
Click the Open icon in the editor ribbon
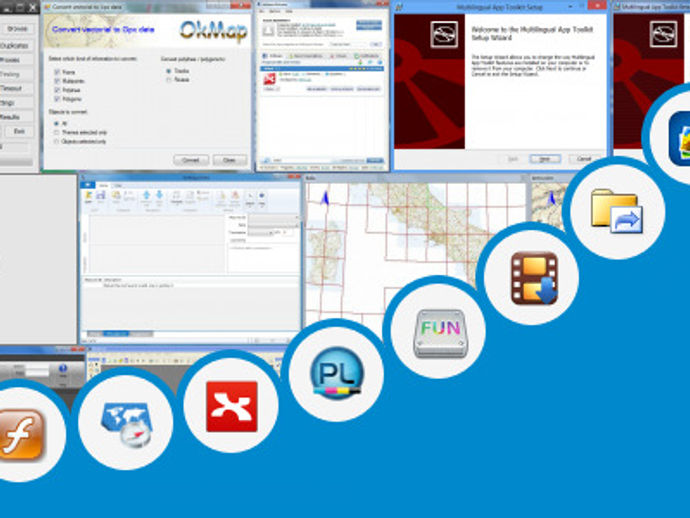88,196
